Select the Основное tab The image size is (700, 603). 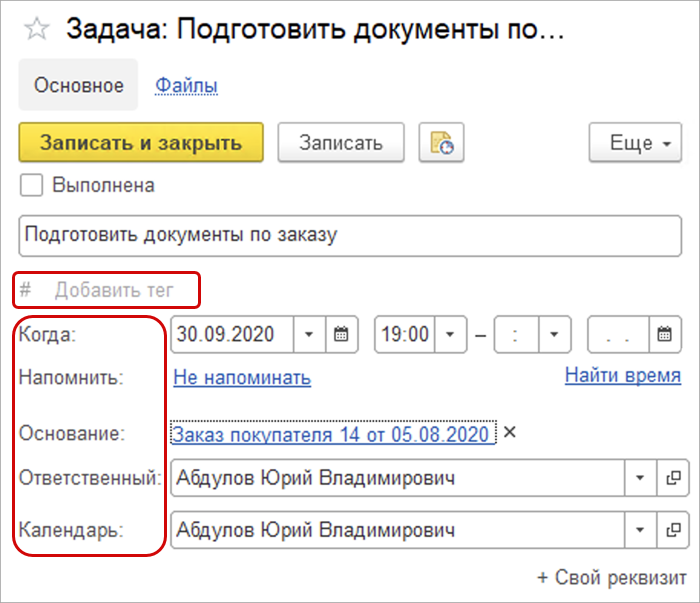tap(79, 86)
